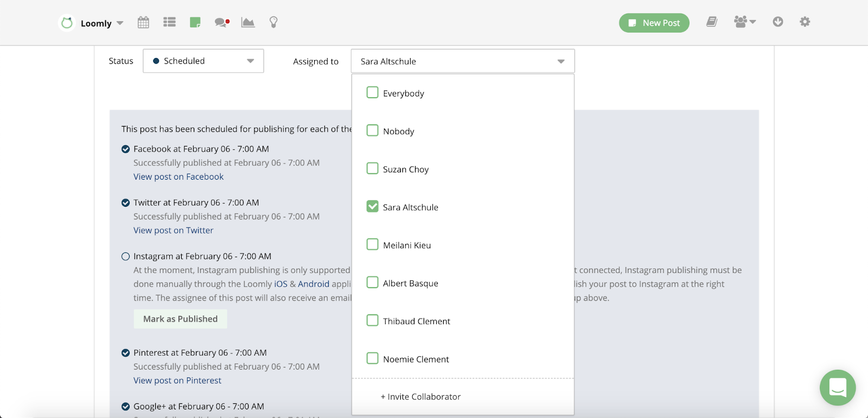Check the Suzan Choy checkbox

click(372, 168)
